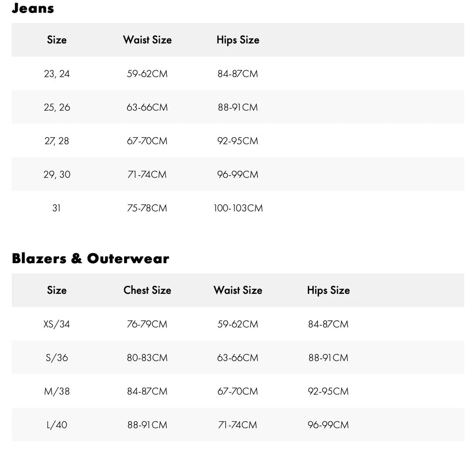This screenshot has height=457, width=476.
Task: Click the Chest Size column header
Action: pyautogui.click(x=147, y=290)
